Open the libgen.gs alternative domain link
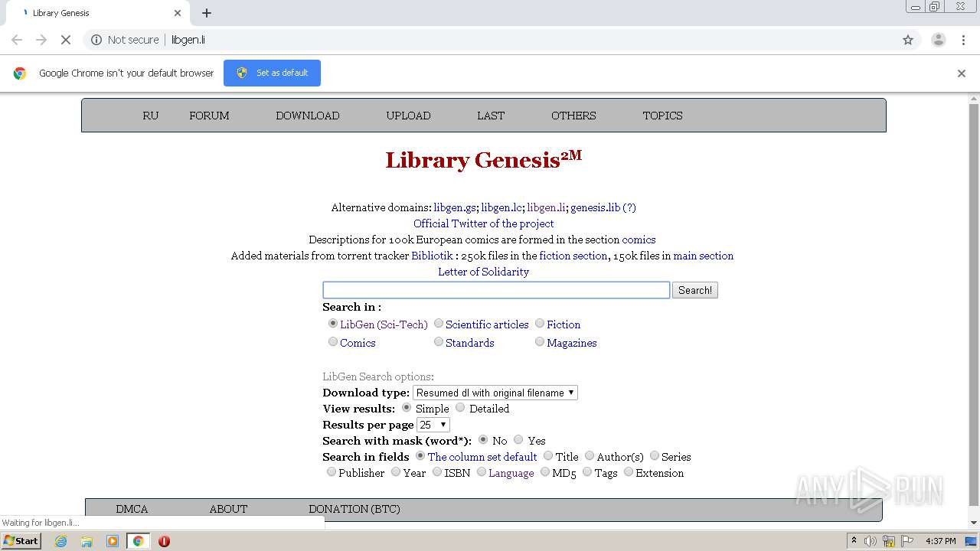The height and width of the screenshot is (551, 980). [455, 207]
